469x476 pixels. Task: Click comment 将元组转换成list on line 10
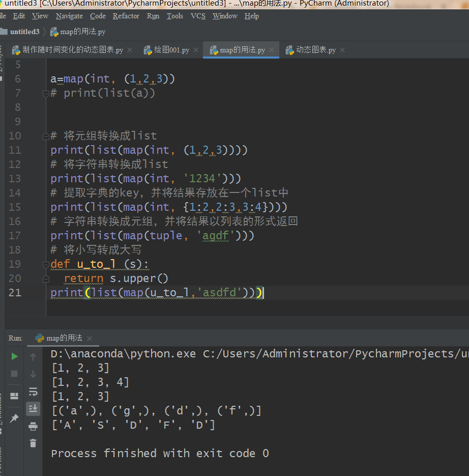point(104,136)
